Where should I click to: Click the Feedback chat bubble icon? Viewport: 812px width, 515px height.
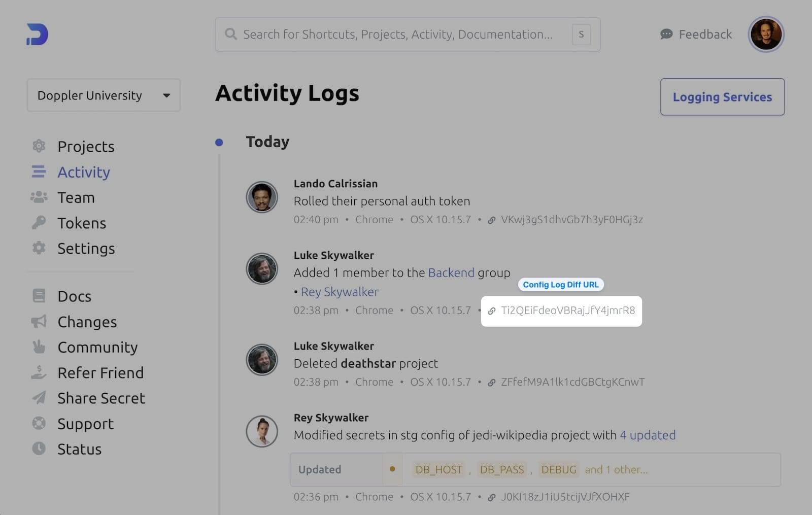[666, 34]
